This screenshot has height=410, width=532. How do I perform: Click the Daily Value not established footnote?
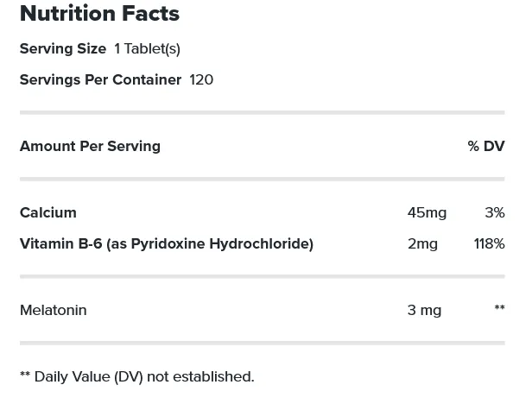[x=136, y=377]
